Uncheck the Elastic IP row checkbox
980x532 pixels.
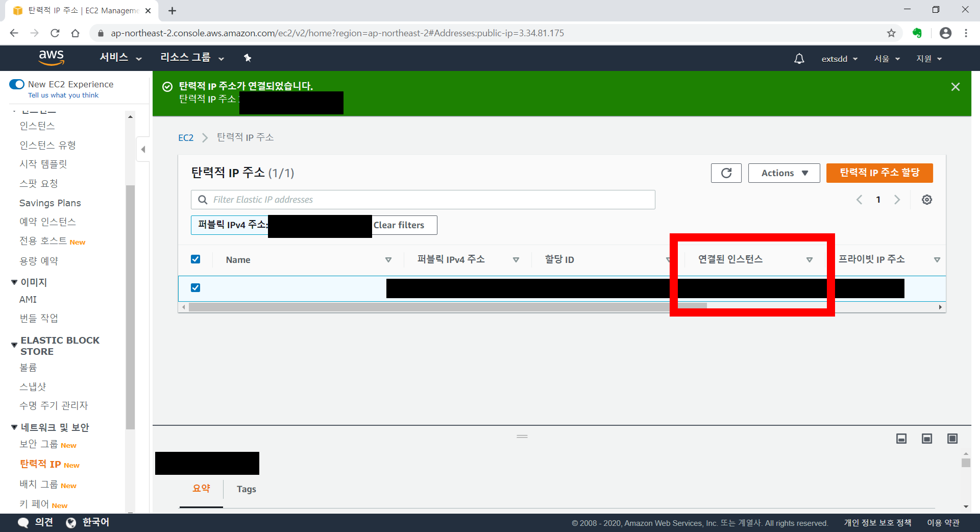[195, 288]
